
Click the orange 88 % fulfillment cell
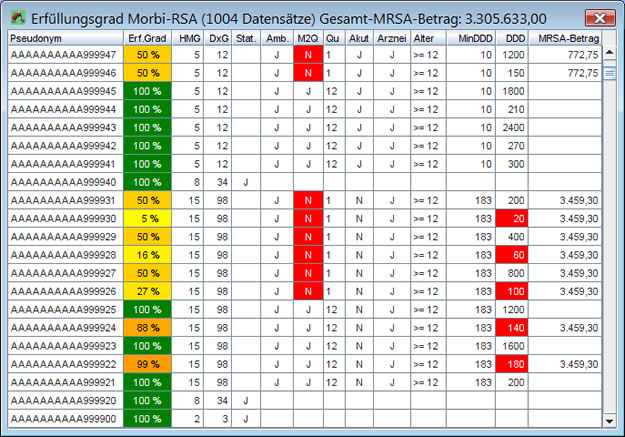[x=148, y=327]
